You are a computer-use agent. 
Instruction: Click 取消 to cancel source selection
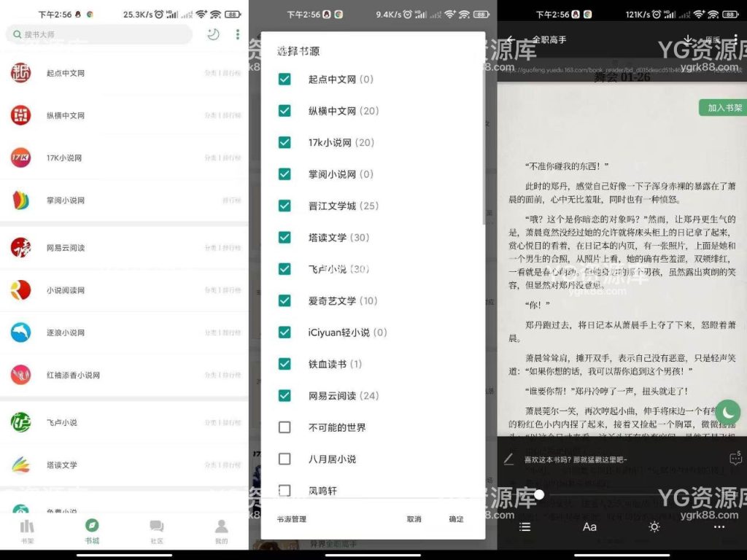tap(414, 519)
